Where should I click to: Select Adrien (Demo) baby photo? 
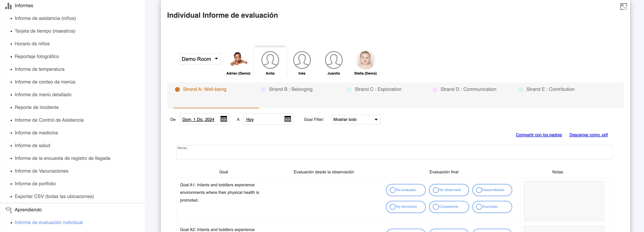point(238,59)
